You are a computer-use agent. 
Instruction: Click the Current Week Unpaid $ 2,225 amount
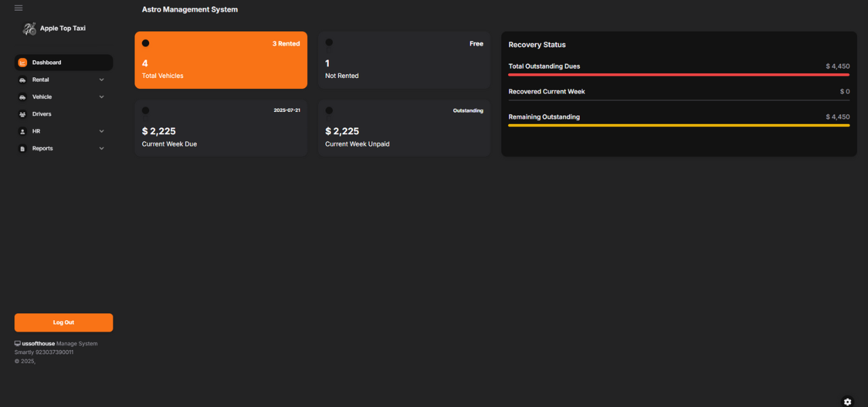(x=342, y=131)
